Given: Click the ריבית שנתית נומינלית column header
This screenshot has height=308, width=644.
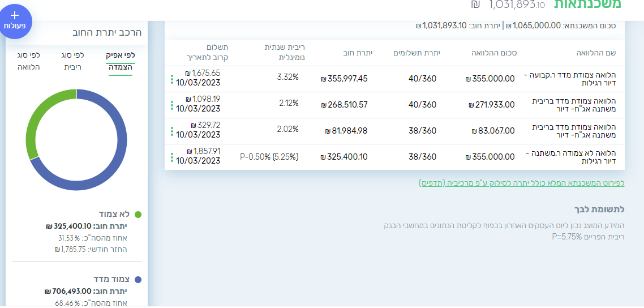Looking at the screenshot, I should (x=285, y=53).
